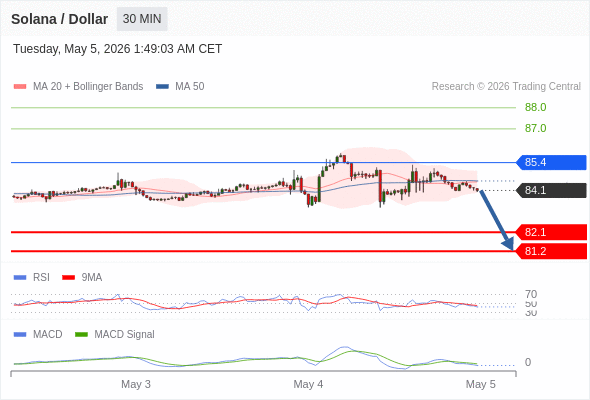
Task: Click the RSI legend swatch
Action: point(20,278)
